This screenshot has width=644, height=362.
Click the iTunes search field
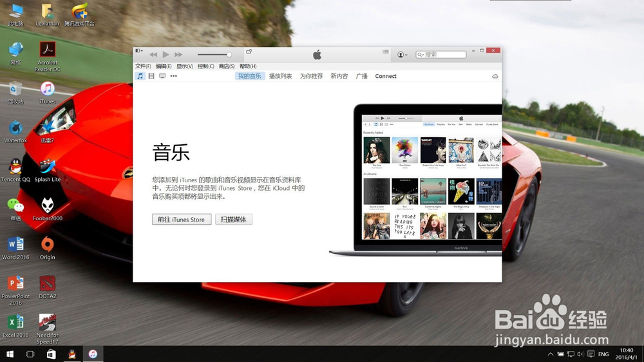[x=441, y=54]
